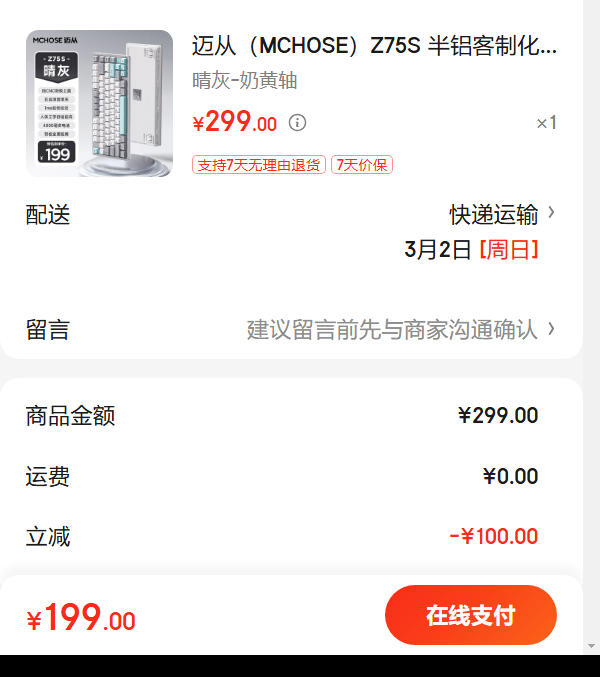Click the price info icon beside ¥299.00
Screen dimensions: 600x677
[x=297, y=123]
